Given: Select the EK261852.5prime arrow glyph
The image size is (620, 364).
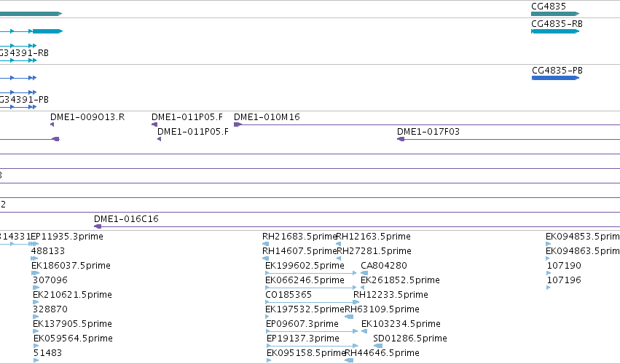Looking at the screenshot, I should (x=364, y=288).
